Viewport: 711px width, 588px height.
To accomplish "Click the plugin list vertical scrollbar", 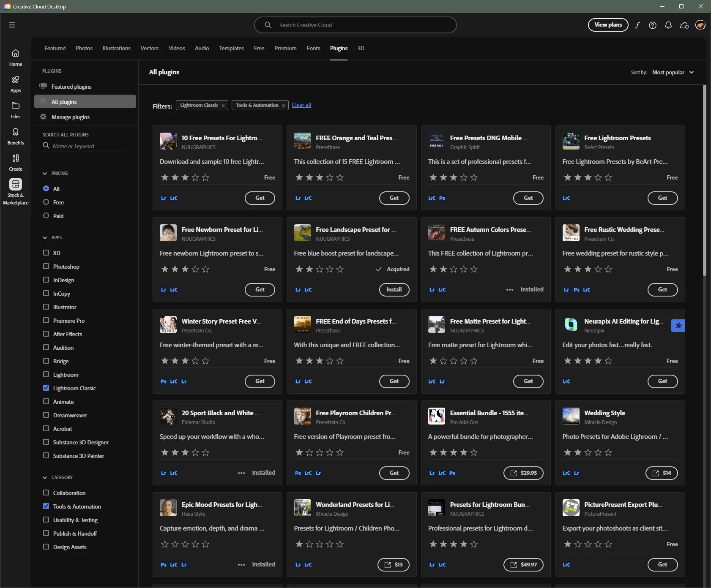I will [x=705, y=181].
